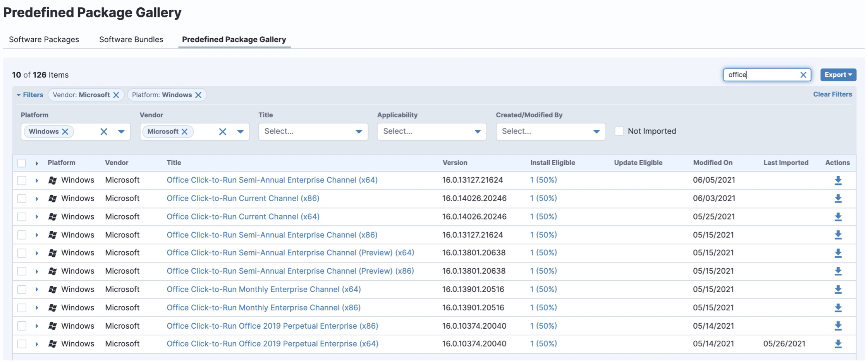Check Office 2019 Perpetual Enterprise (x64) row
The height and width of the screenshot is (362, 868).
pos(22,344)
